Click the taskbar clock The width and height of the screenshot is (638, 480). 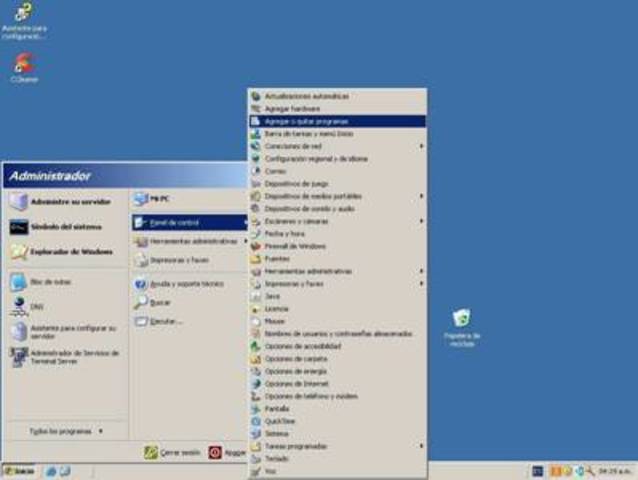click(614, 471)
